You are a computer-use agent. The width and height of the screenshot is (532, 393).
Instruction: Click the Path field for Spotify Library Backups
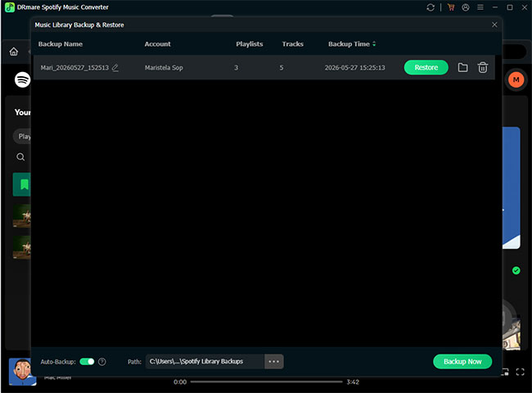coord(205,361)
